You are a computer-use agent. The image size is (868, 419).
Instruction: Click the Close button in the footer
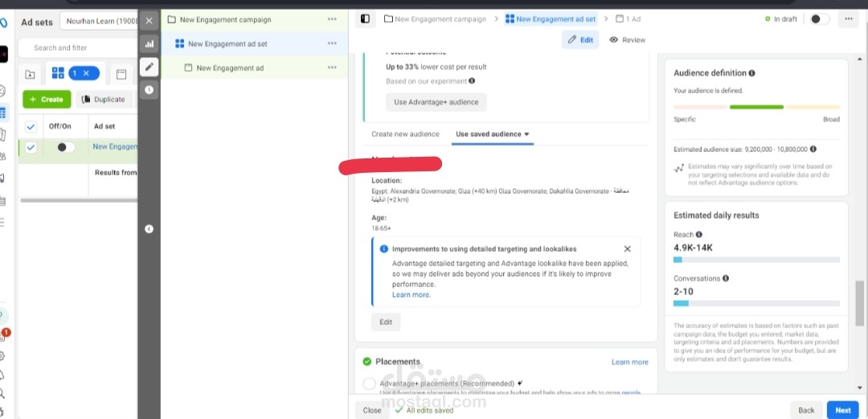[x=372, y=410]
